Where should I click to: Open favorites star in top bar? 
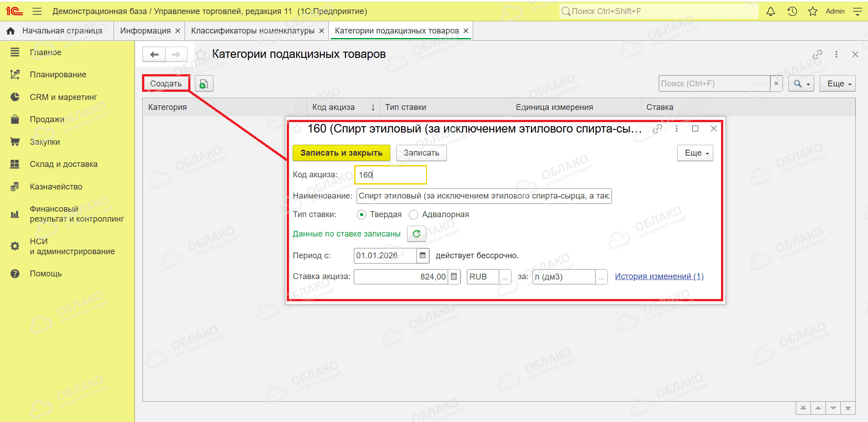coord(813,11)
